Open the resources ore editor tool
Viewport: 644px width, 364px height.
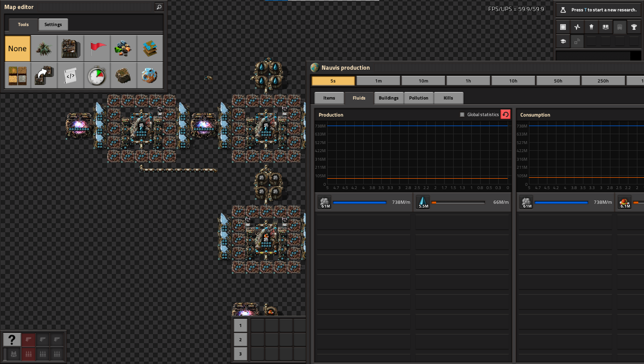[124, 48]
